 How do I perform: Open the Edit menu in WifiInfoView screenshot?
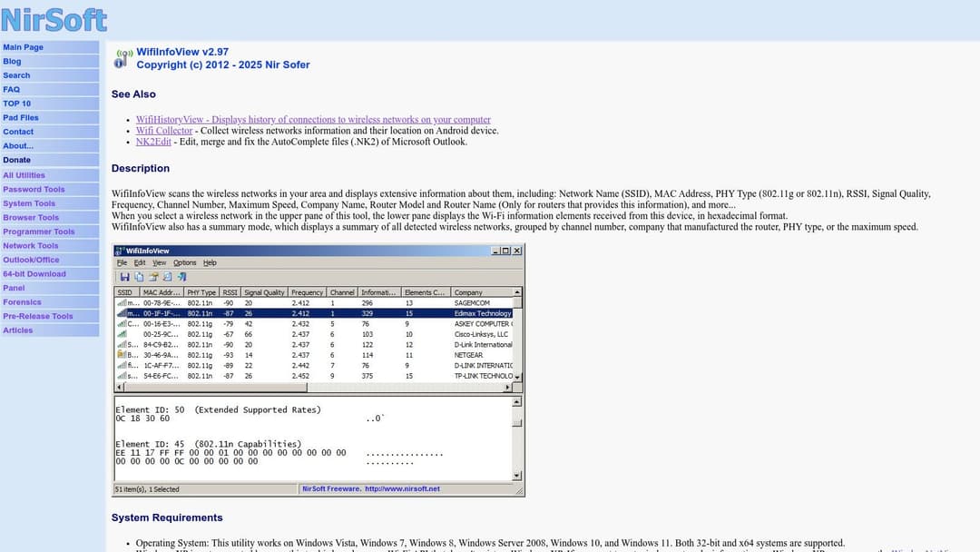[x=140, y=263]
